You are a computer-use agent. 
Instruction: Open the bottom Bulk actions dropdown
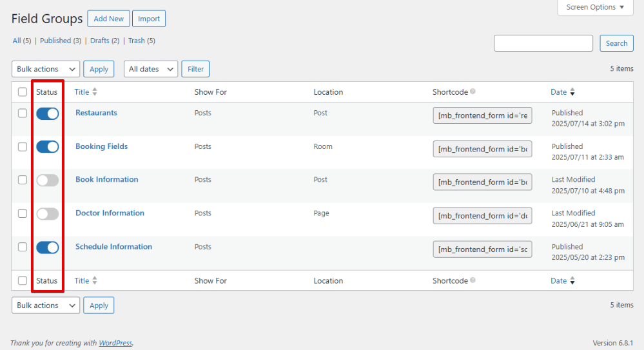46,306
